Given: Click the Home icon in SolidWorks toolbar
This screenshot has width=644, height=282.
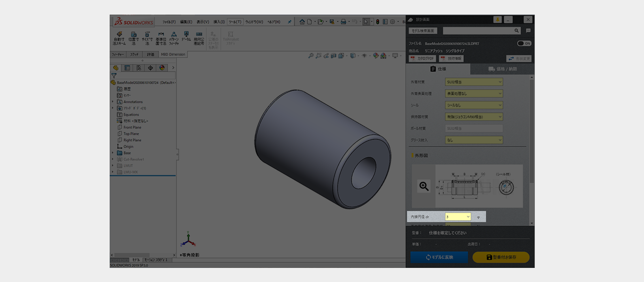Looking at the screenshot, I should click(x=302, y=22).
